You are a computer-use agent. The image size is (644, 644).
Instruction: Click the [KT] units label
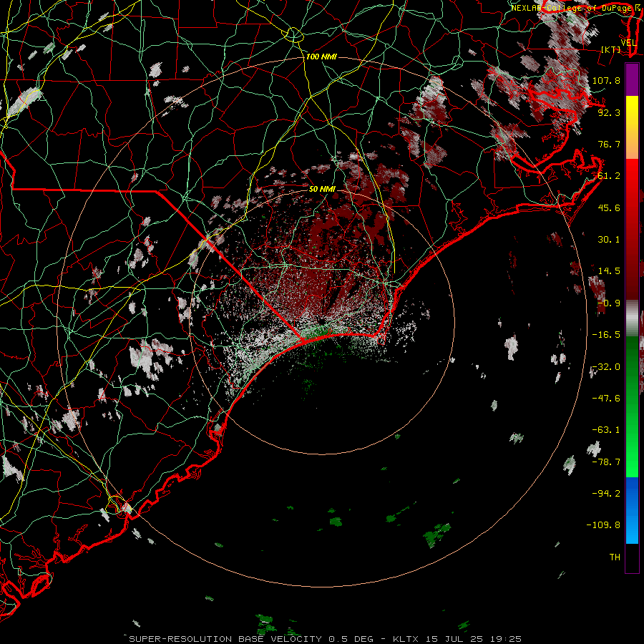(x=611, y=49)
